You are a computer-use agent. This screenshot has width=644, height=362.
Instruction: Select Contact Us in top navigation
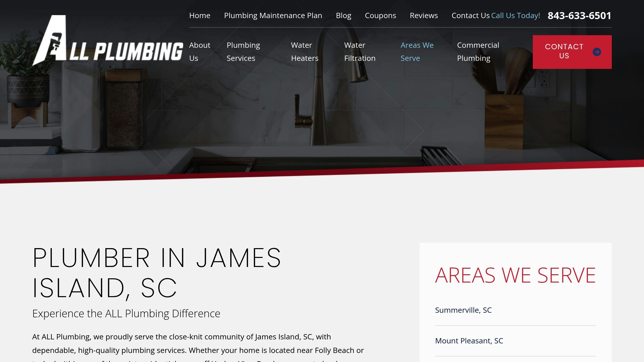pos(470,15)
